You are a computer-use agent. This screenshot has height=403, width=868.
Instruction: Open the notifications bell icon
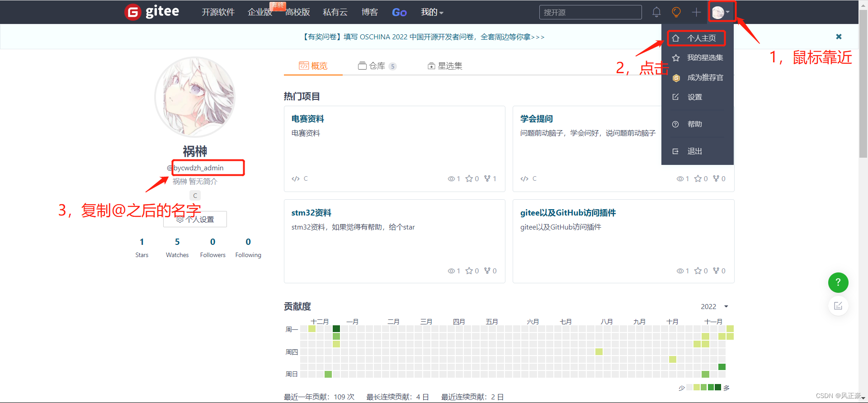656,12
